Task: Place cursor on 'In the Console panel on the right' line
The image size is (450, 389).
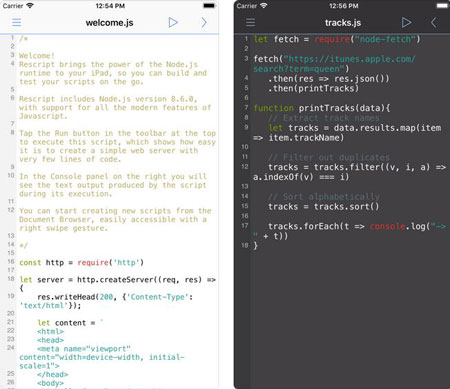Action: tap(113, 176)
